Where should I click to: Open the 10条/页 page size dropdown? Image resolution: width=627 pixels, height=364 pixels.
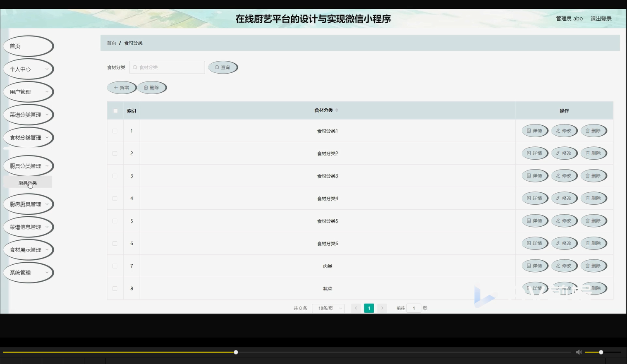328,308
